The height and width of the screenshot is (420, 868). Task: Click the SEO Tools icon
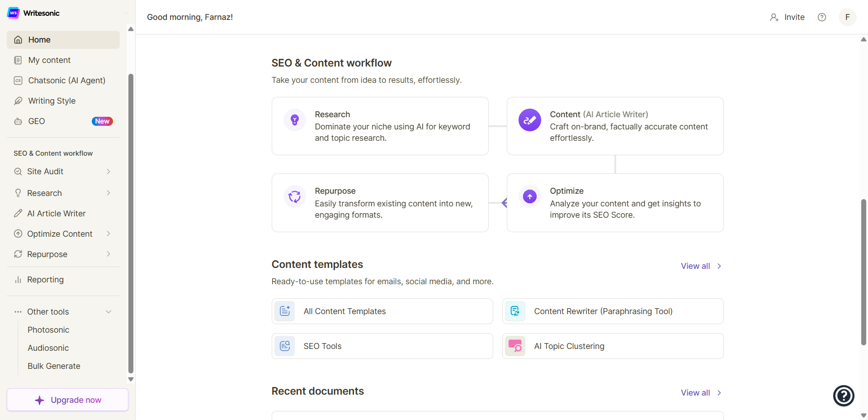point(285,346)
